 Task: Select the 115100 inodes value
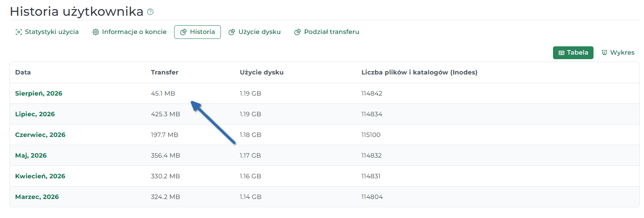(x=371, y=135)
